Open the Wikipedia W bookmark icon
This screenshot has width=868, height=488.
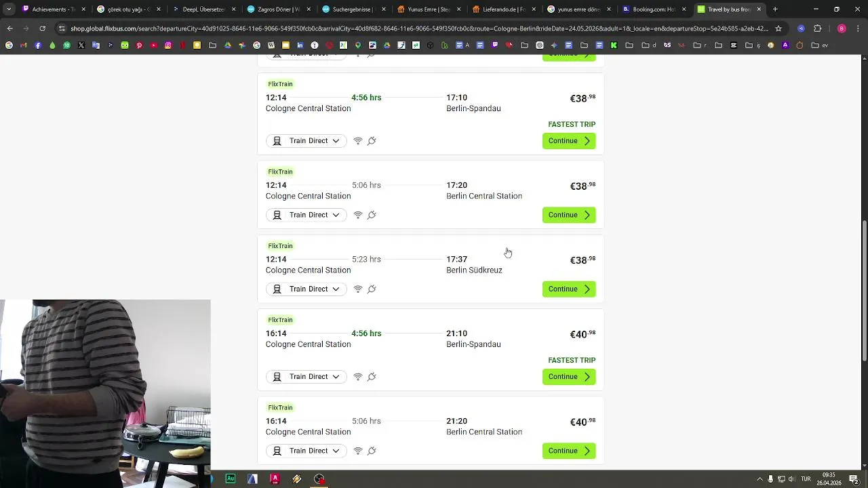tap(271, 45)
